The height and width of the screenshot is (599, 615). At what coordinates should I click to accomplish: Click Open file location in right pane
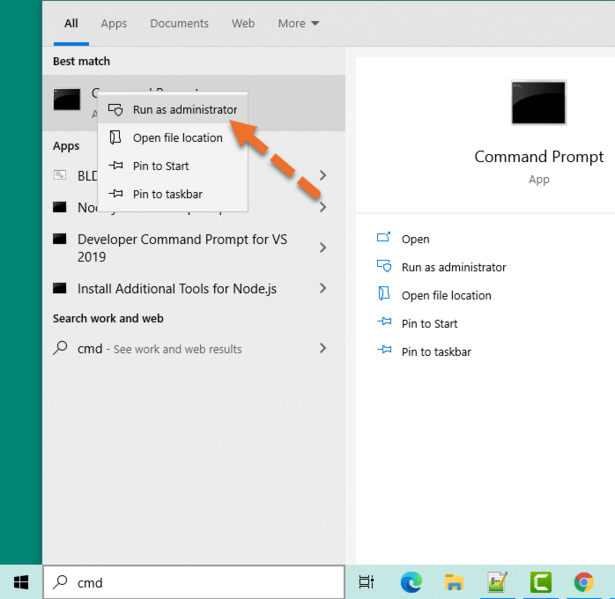point(446,296)
